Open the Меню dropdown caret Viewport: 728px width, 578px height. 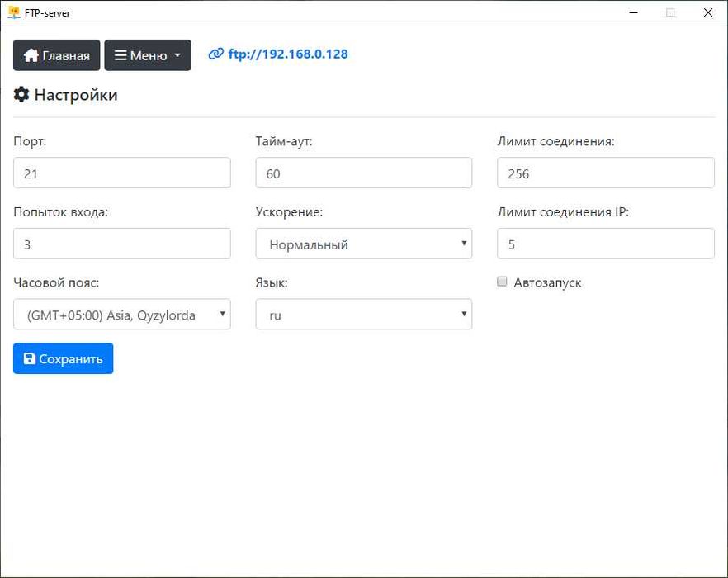pyautogui.click(x=177, y=56)
